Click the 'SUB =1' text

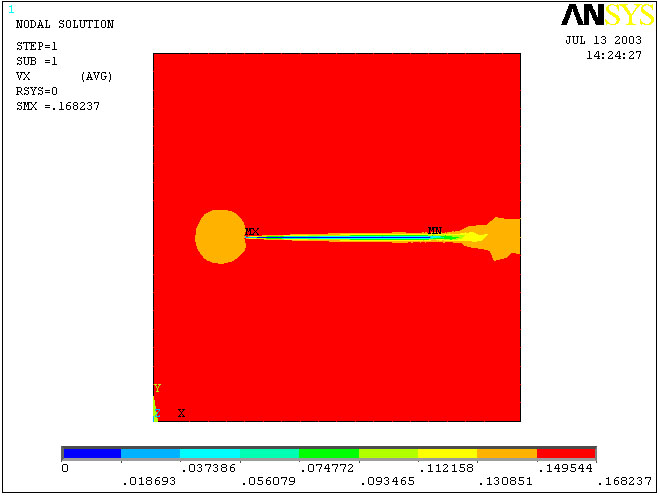pyautogui.click(x=37, y=61)
